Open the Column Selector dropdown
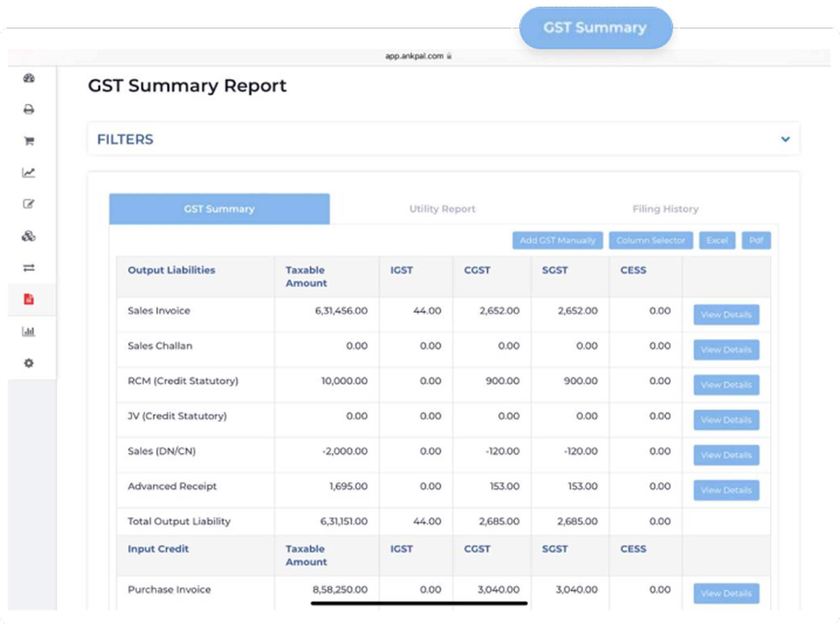This screenshot has width=840, height=624. 651,240
